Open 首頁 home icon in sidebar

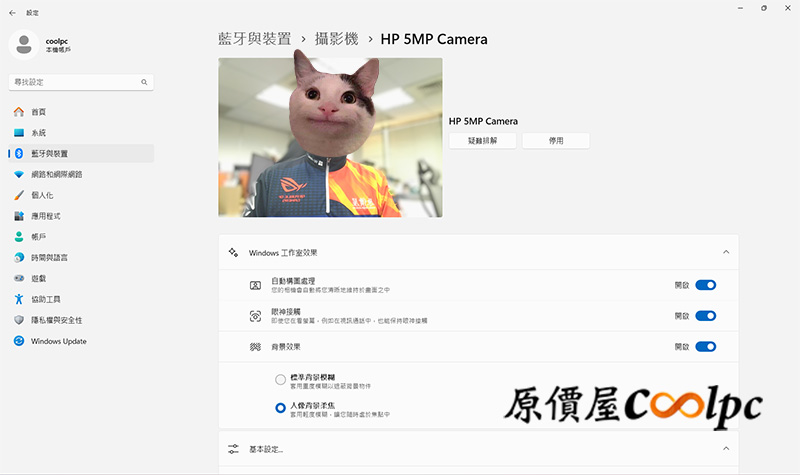[x=19, y=112]
